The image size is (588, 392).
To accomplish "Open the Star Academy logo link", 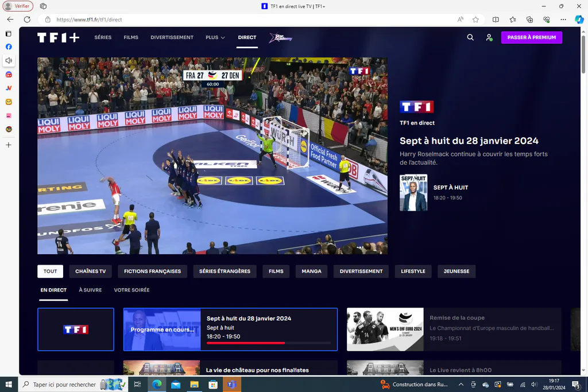I will (x=280, y=37).
